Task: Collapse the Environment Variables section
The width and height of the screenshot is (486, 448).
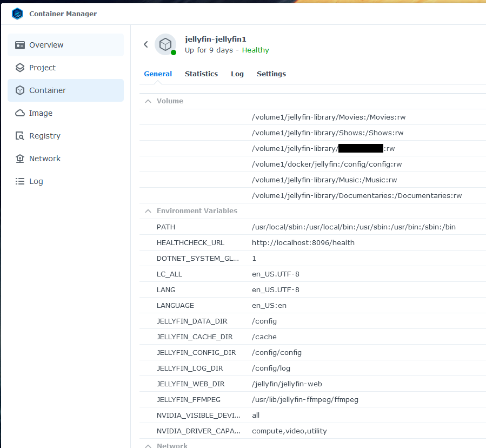Action: tap(147, 211)
